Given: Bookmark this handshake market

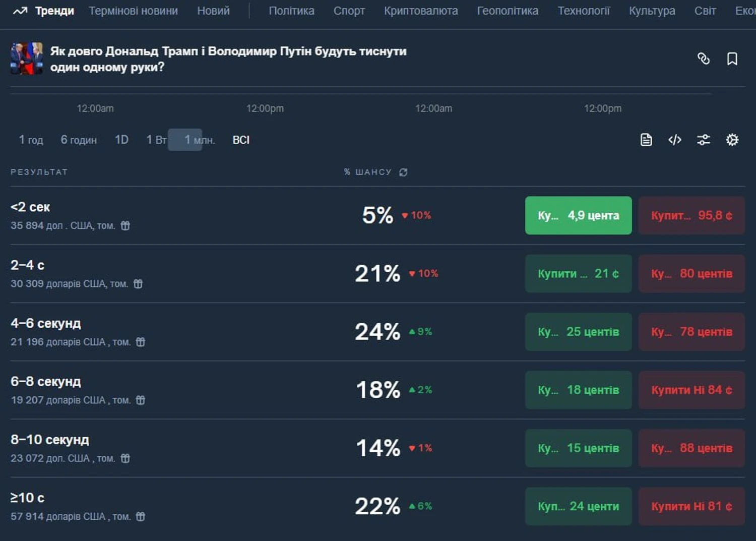Looking at the screenshot, I should pos(732,59).
